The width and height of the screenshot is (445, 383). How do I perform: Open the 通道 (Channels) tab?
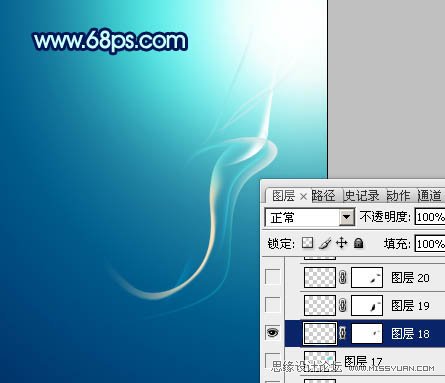(430, 196)
